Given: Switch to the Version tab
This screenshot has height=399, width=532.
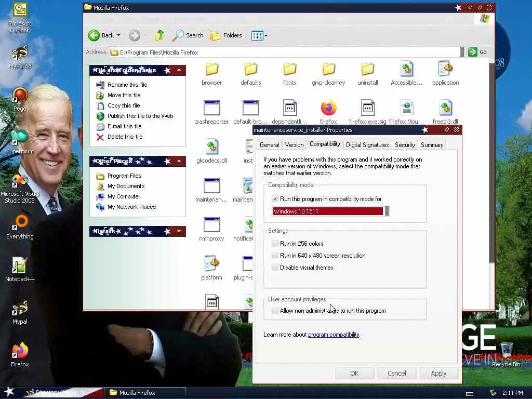Looking at the screenshot, I should click(294, 145).
